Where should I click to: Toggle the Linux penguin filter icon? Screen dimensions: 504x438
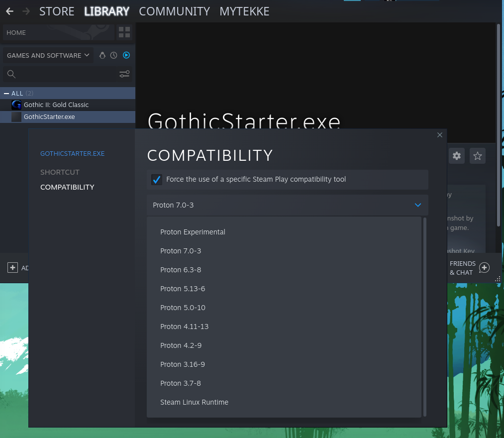point(102,55)
